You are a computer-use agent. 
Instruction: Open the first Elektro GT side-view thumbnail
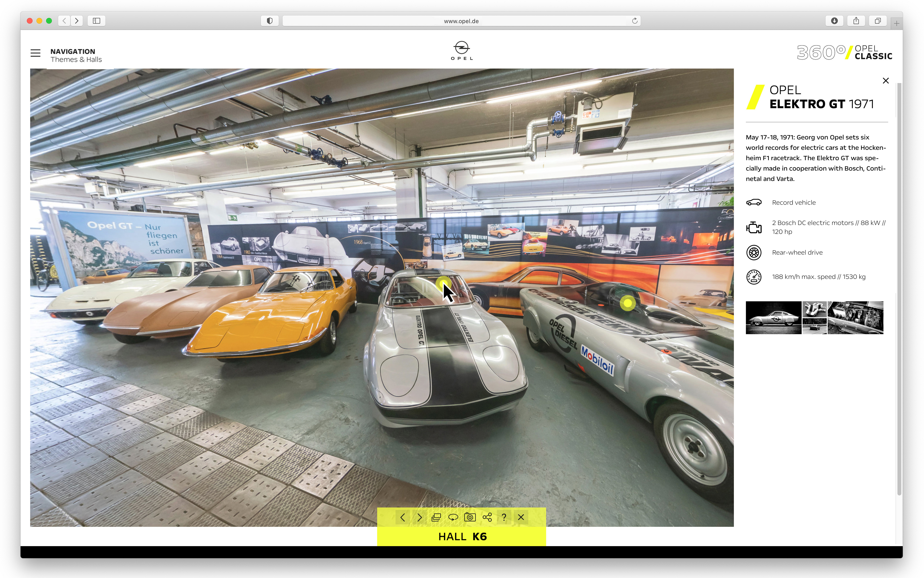[x=773, y=318]
